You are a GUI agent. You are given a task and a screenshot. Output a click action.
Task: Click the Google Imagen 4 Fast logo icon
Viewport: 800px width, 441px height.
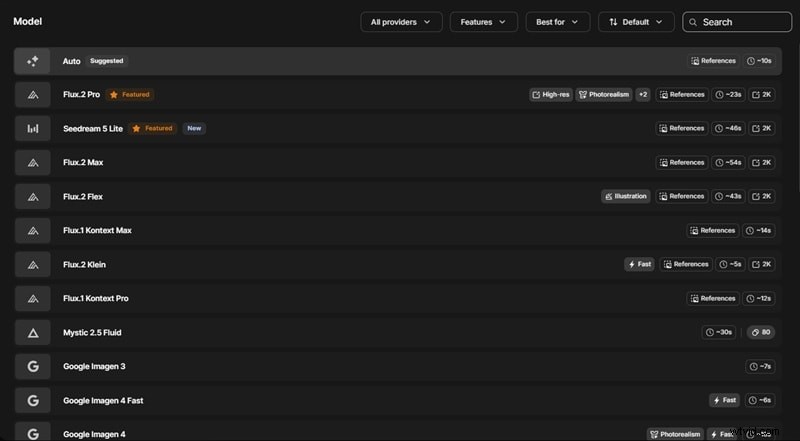click(33, 400)
